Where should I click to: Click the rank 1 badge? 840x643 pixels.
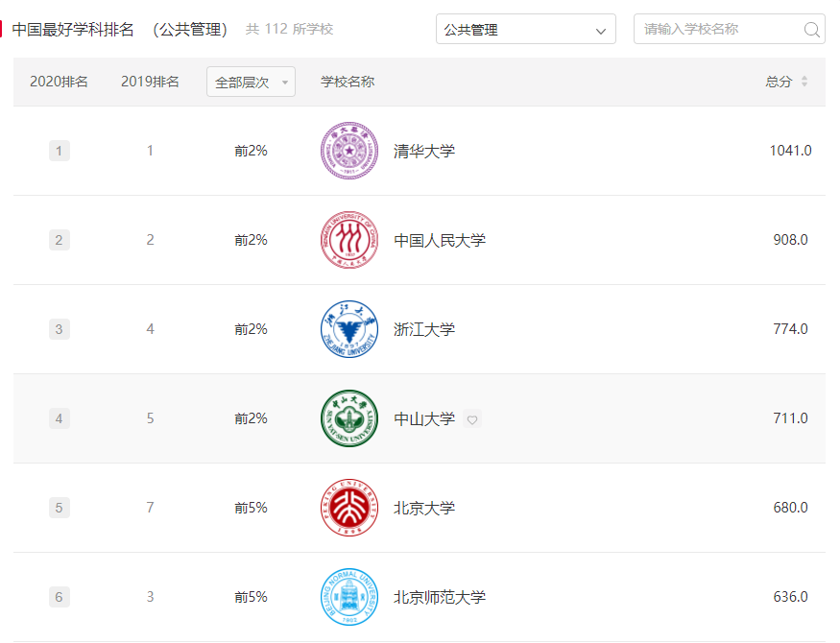[x=59, y=151]
